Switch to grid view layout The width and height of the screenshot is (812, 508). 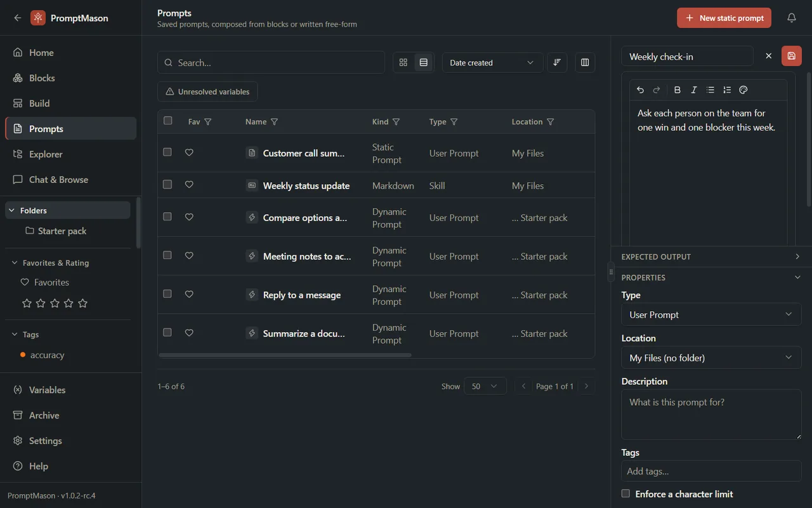click(x=403, y=62)
